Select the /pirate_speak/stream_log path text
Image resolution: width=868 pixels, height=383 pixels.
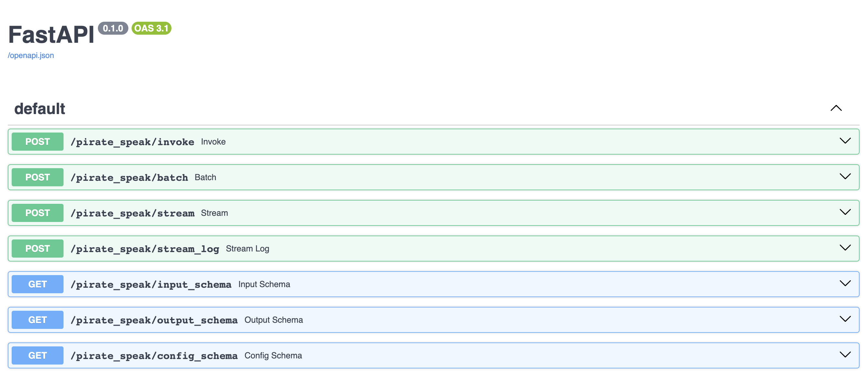(145, 249)
